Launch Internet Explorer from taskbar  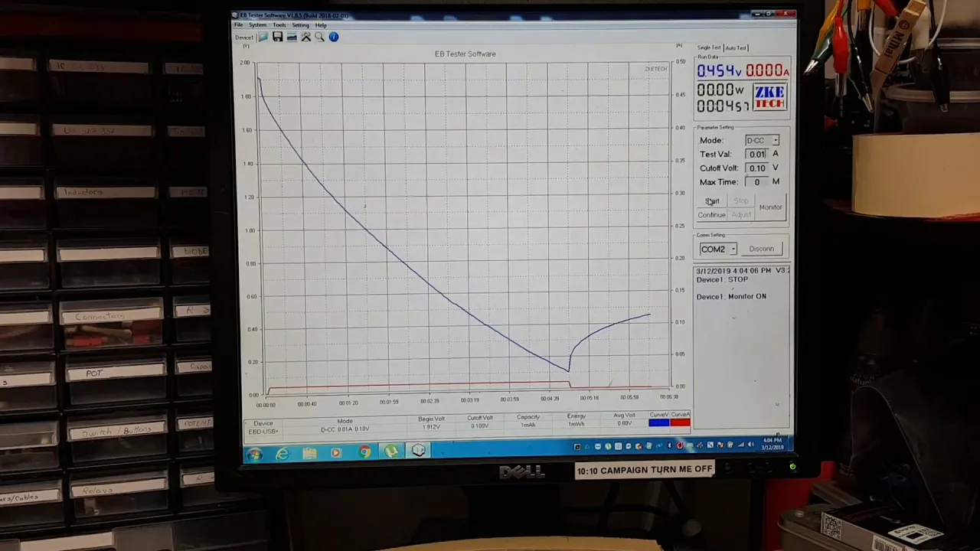tap(283, 454)
